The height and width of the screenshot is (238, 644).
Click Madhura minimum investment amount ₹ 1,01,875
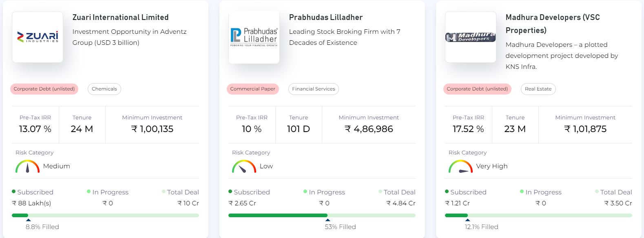[585, 129]
